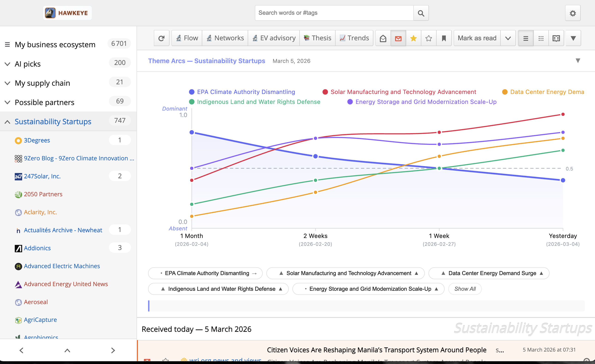Click the 2050 Partners leaf icon

[18, 194]
